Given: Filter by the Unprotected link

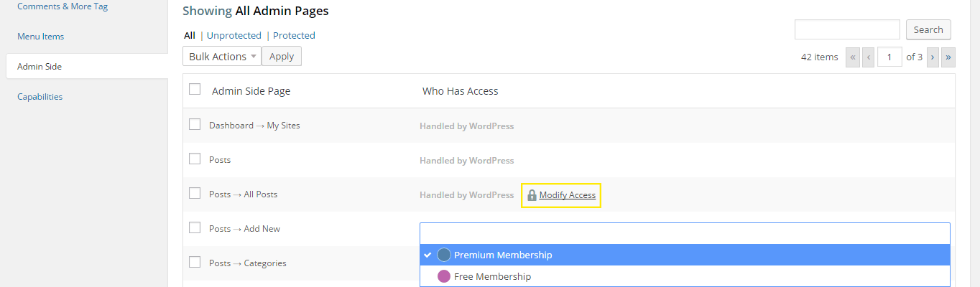Looking at the screenshot, I should [234, 35].
